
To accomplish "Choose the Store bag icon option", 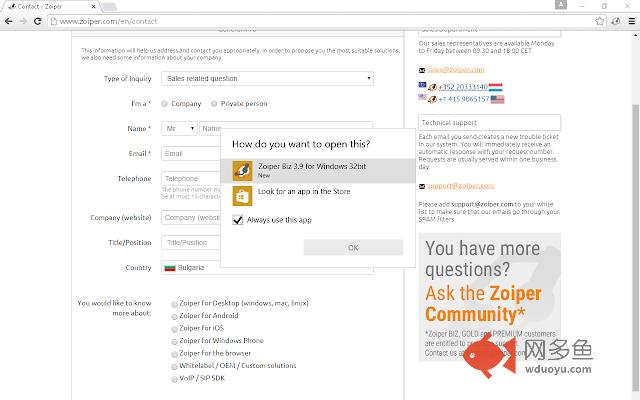I will coord(242,196).
